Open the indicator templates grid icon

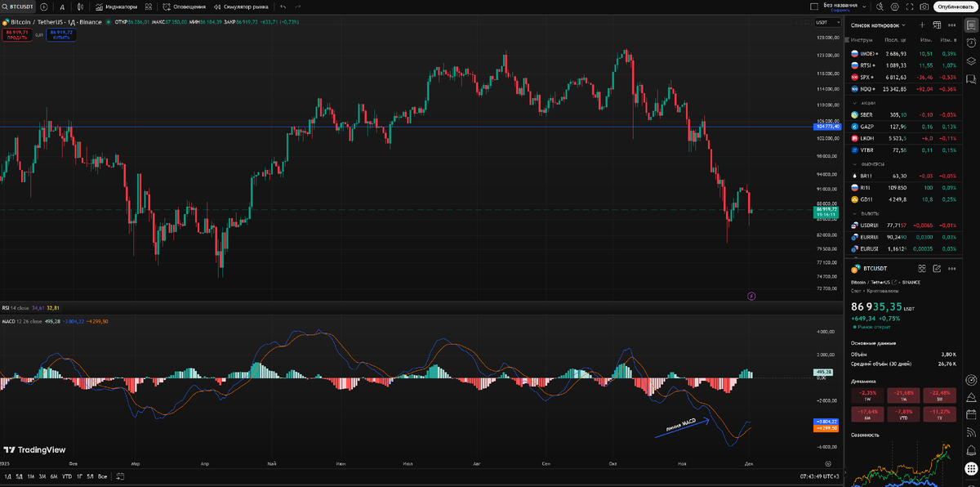point(149,7)
